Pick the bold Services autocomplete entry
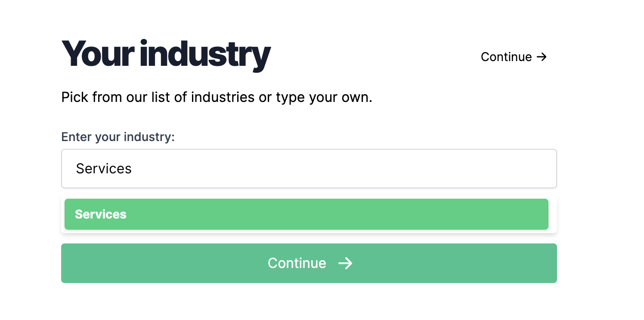The height and width of the screenshot is (320, 644). click(x=101, y=214)
